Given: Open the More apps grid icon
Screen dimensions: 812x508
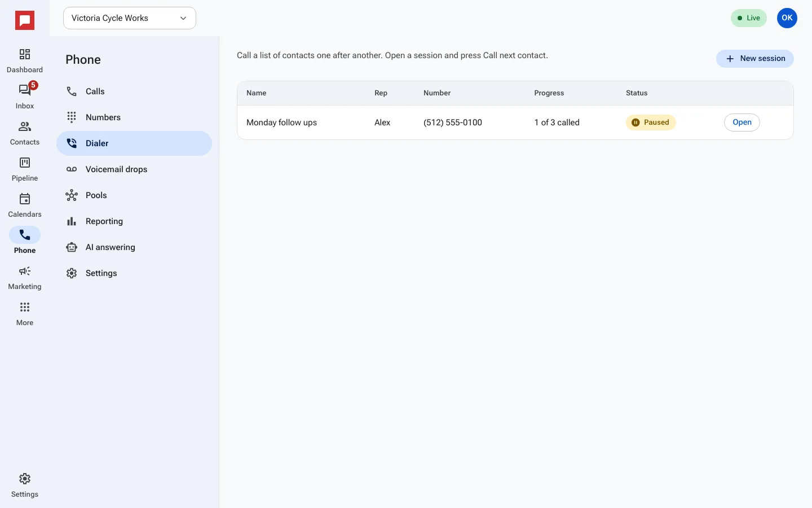Looking at the screenshot, I should pyautogui.click(x=25, y=307).
